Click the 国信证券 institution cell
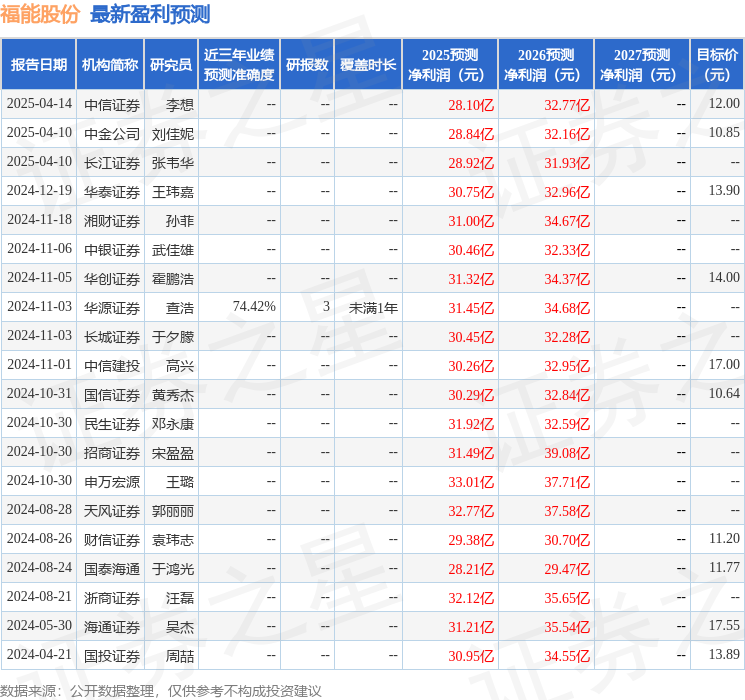The height and width of the screenshot is (700, 745). 112,395
